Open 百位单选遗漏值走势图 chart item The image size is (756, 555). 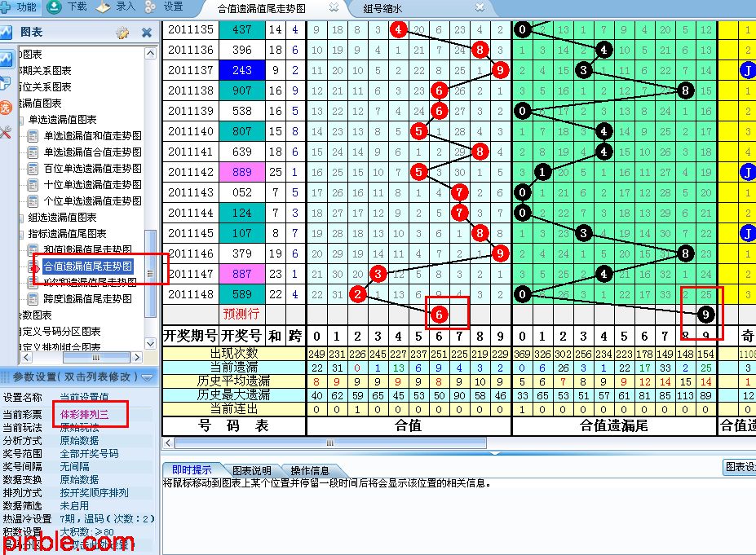[x=92, y=168]
